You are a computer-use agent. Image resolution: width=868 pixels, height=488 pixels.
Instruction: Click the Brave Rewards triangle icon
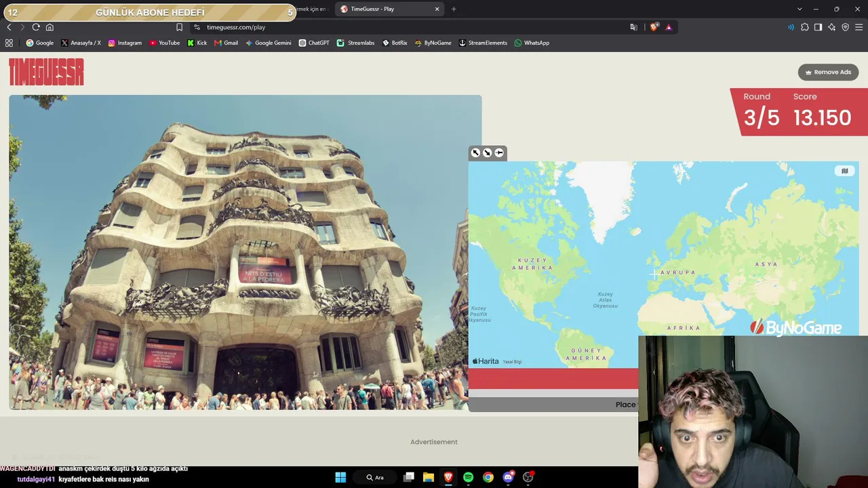(669, 27)
